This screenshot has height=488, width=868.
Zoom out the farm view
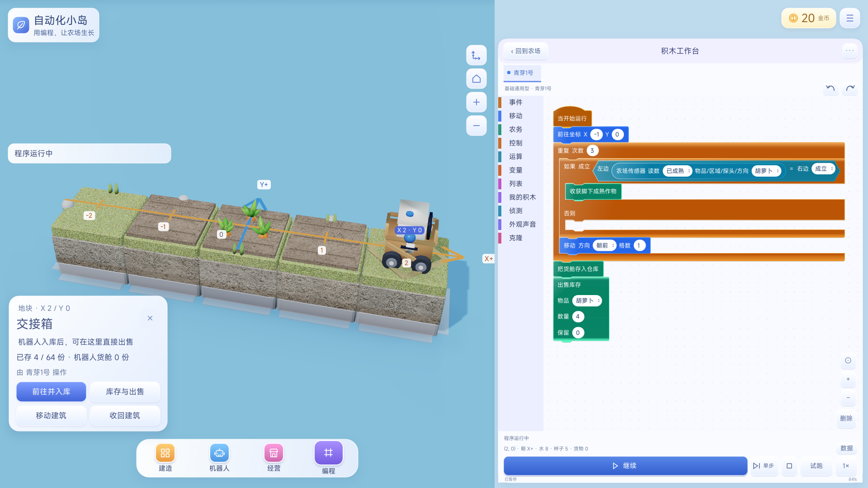coord(476,126)
